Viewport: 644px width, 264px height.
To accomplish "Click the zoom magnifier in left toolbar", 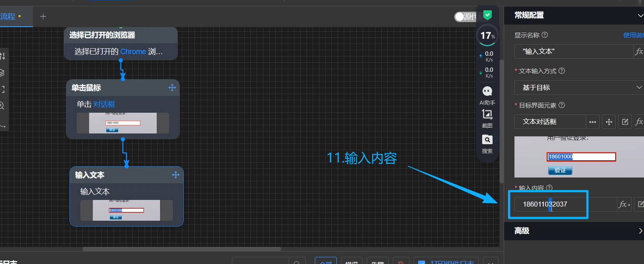I will [2, 105].
